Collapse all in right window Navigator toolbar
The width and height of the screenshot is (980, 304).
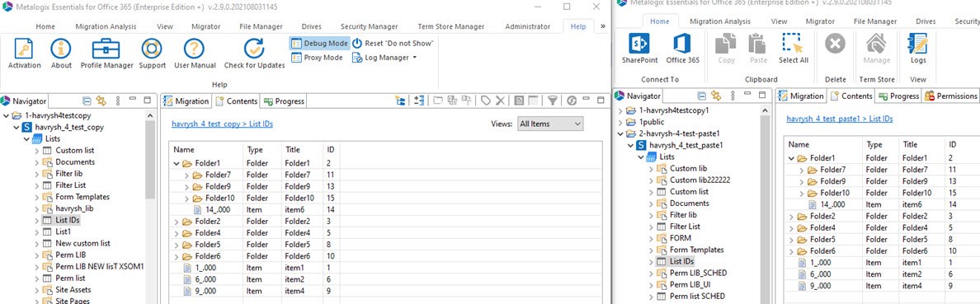(702, 96)
